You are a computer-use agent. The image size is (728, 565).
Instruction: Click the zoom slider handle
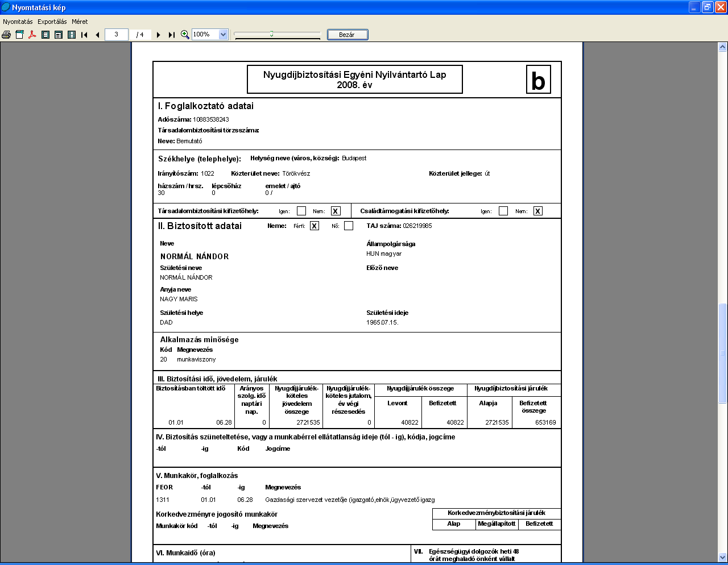tap(271, 34)
